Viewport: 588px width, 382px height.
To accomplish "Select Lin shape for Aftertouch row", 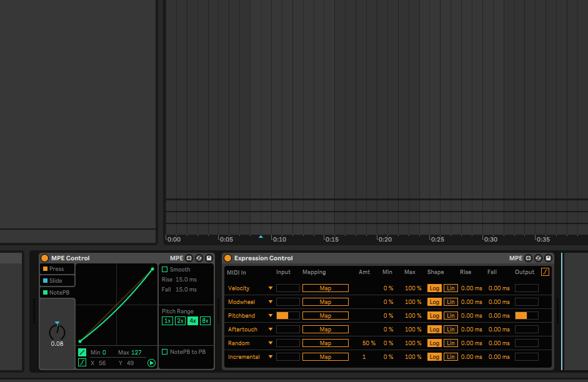I will [450, 330].
